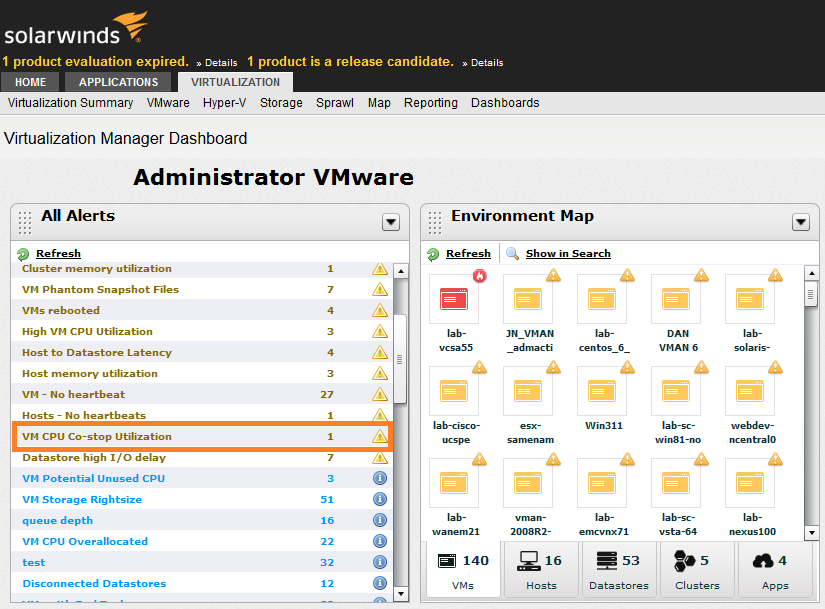
Task: Click info icon for queue depth alert
Action: pyautogui.click(x=380, y=520)
